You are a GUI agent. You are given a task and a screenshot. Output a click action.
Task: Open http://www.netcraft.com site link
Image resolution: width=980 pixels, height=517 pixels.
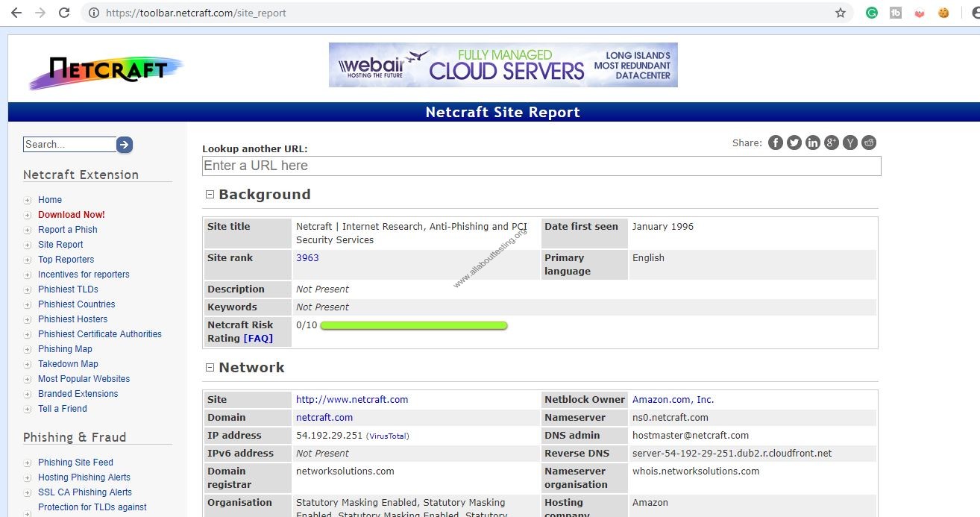pyautogui.click(x=352, y=400)
